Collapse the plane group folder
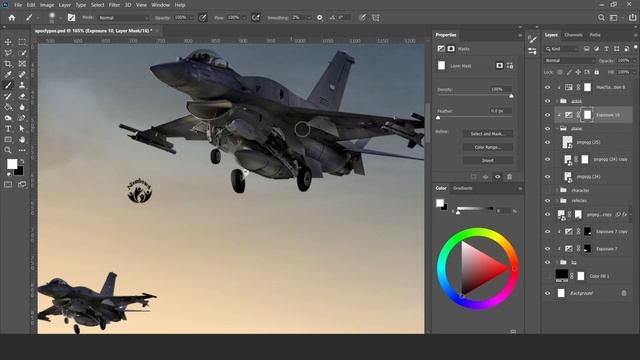 557,129
